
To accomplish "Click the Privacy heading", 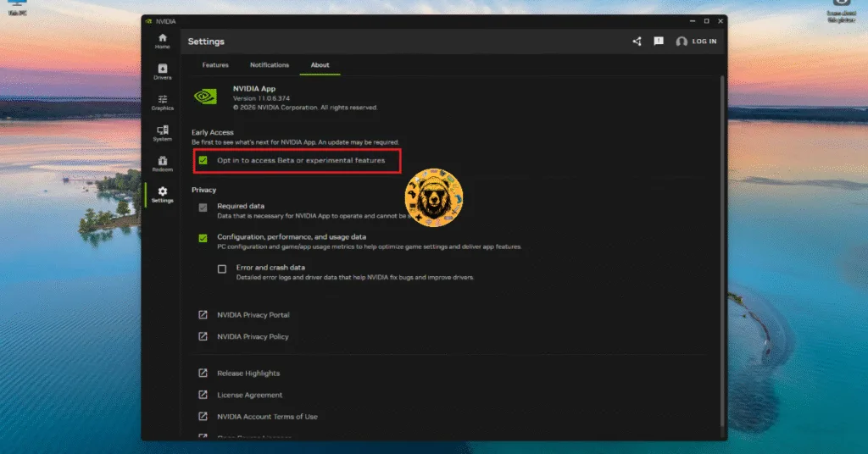I will click(x=203, y=190).
